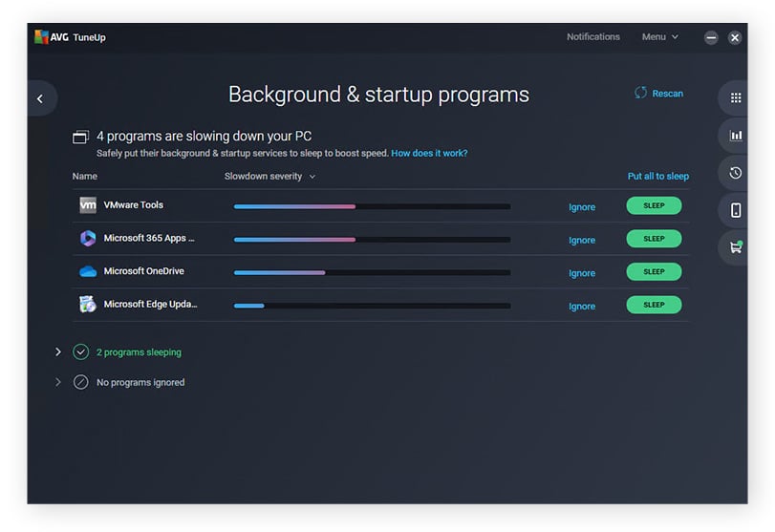Click the VMware Tools program icon

(88, 205)
